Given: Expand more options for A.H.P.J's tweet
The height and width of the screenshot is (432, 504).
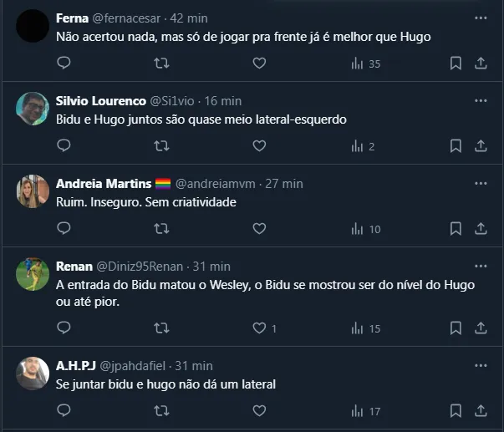Looking at the screenshot, I should [481, 365].
